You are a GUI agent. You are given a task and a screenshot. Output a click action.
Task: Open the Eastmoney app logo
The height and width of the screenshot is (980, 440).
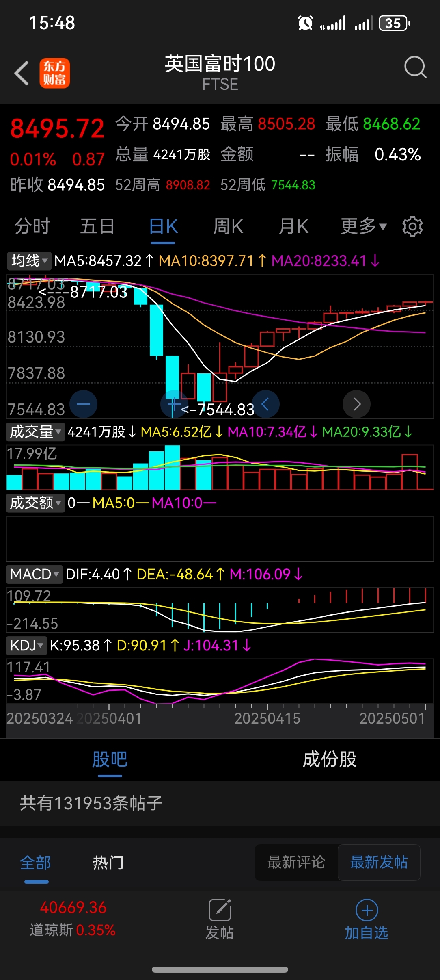pos(55,73)
